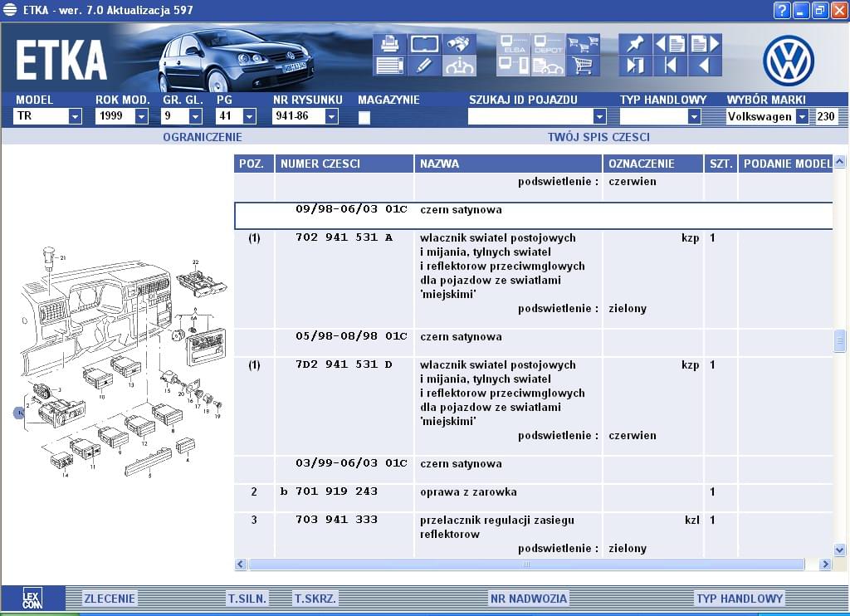Select part number 702 941 531 A
This screenshot has width=850, height=616.
(x=344, y=237)
